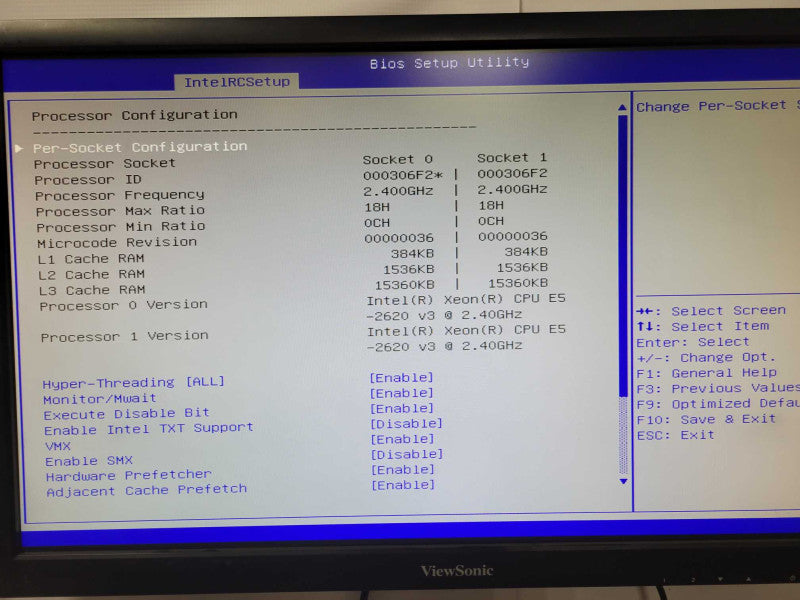
Task: Select Hardware Prefetcher option
Action: tap(129, 476)
